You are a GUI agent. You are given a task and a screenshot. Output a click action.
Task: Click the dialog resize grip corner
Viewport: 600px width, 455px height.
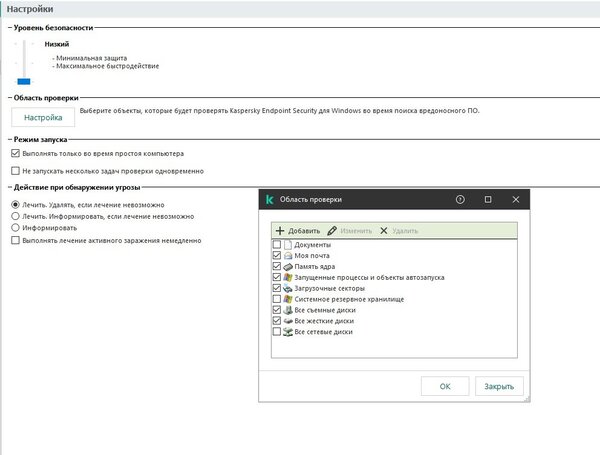527,399
